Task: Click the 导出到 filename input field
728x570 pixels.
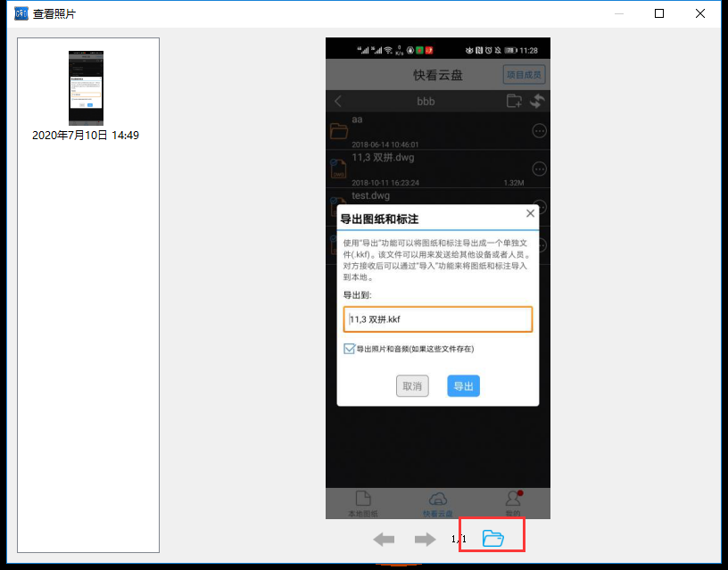Action: 438,319
